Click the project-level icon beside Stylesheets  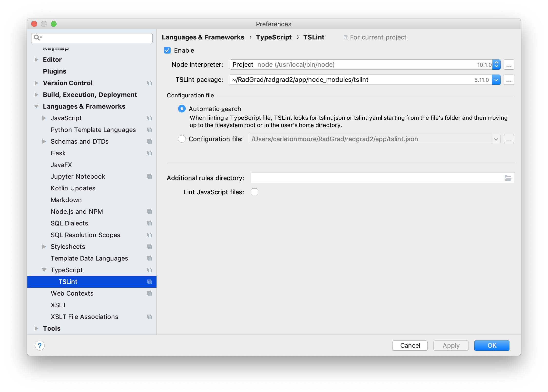point(149,247)
